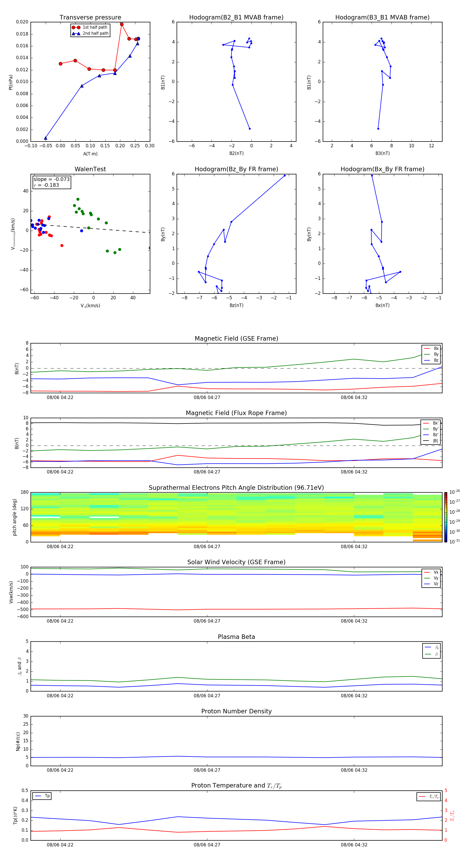The height and width of the screenshot is (868, 473).
Task: Click the β legend entry in Plasma Beta
Action: 431,654
